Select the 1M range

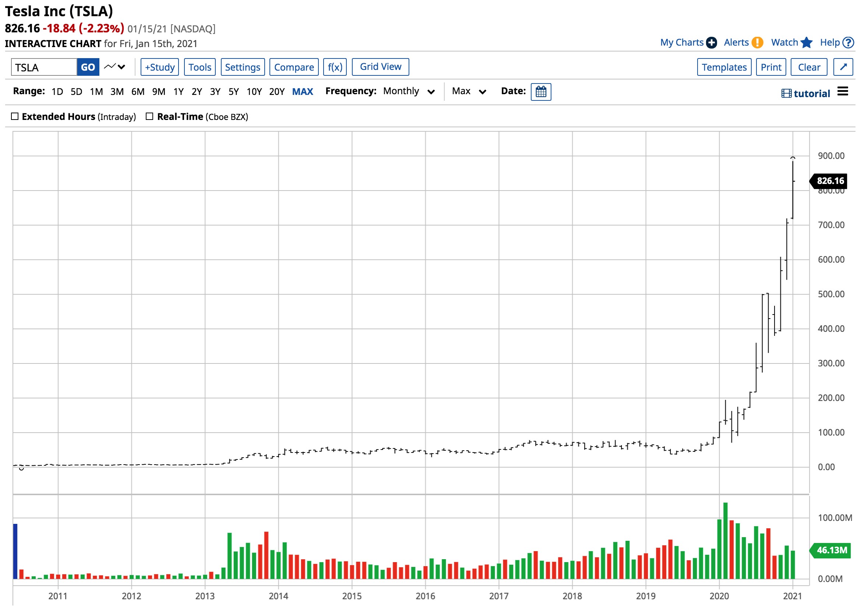point(96,92)
